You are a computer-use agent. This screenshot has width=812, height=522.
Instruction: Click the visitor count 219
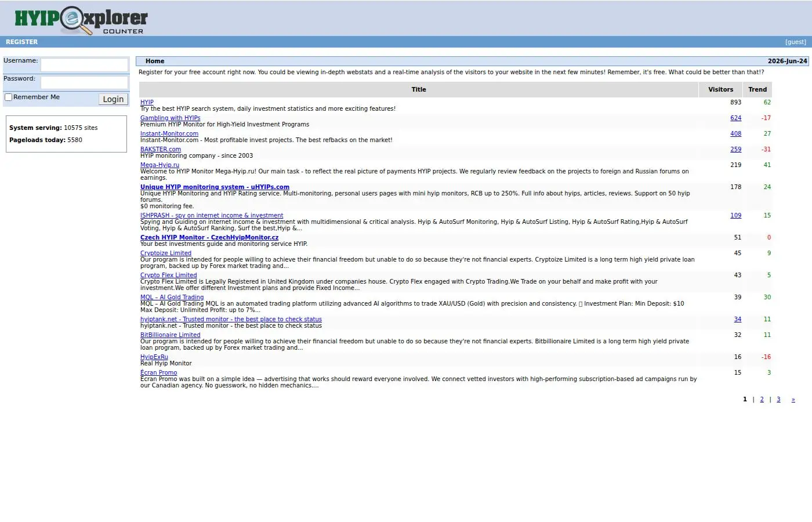[735, 165]
